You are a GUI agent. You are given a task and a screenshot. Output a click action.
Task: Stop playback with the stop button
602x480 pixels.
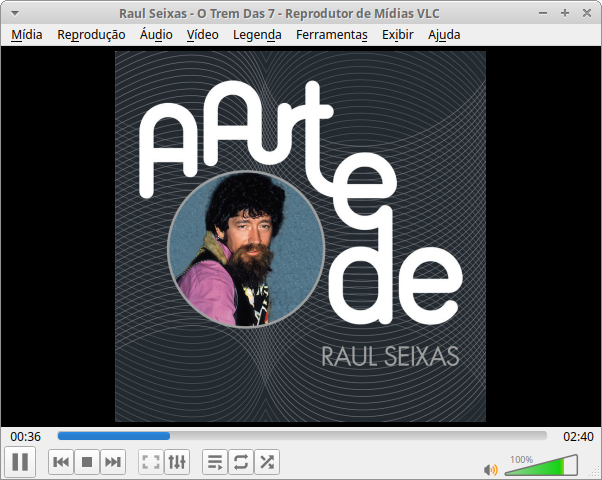pyautogui.click(x=87, y=462)
